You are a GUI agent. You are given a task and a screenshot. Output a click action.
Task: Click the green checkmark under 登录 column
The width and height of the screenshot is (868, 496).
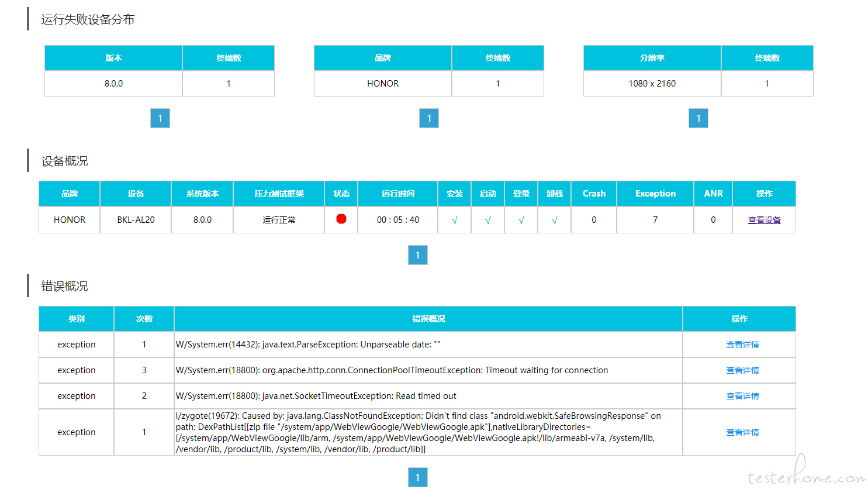(x=521, y=221)
